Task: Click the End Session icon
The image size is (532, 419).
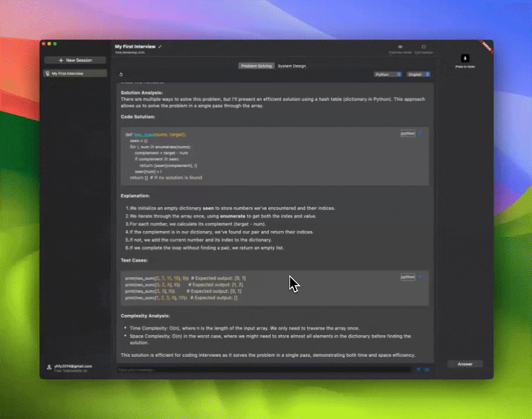Action: [x=423, y=47]
